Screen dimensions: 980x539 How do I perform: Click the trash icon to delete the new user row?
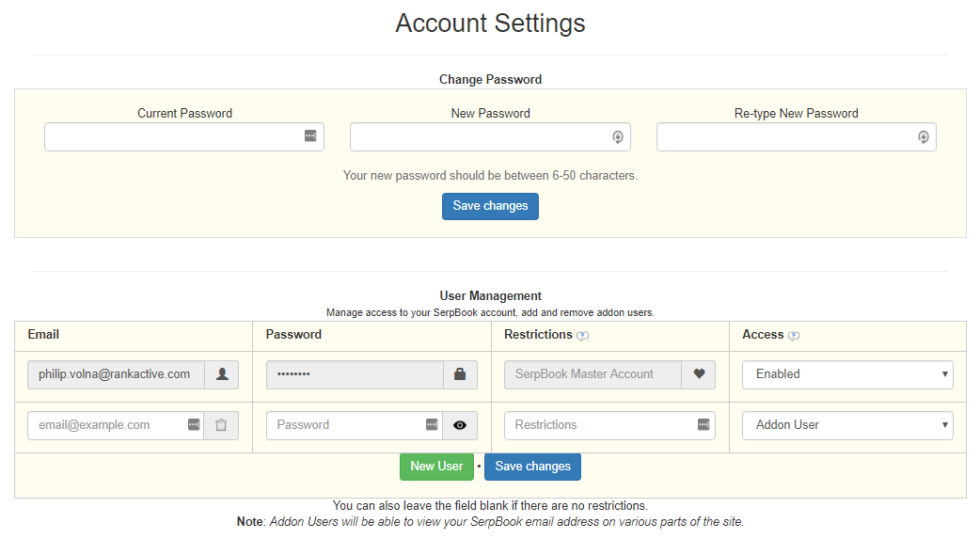221,425
